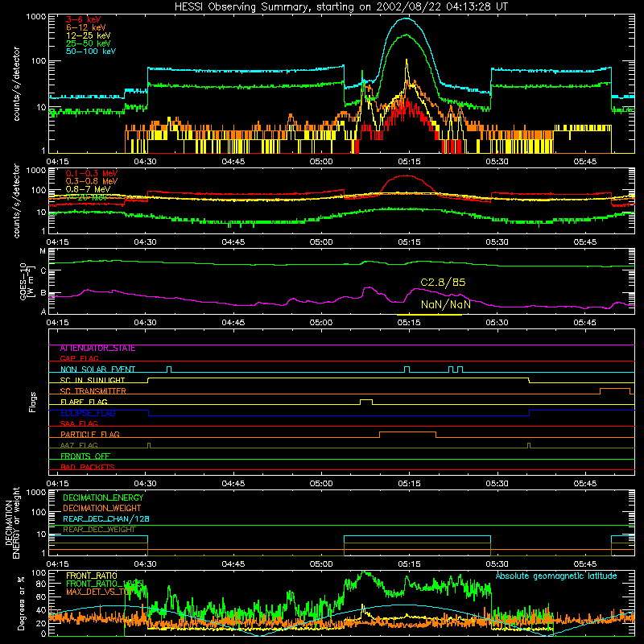
Task: Click the yellow flare-interval bar under the GOES panel
Action: 429,315
